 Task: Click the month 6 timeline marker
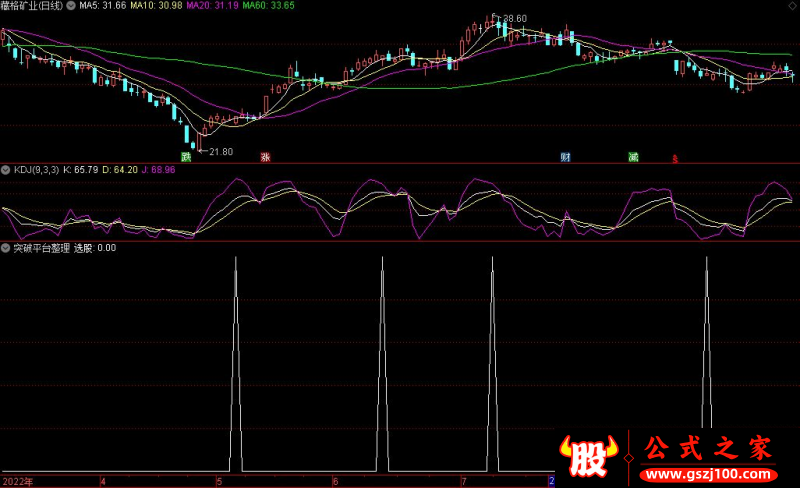(x=336, y=481)
